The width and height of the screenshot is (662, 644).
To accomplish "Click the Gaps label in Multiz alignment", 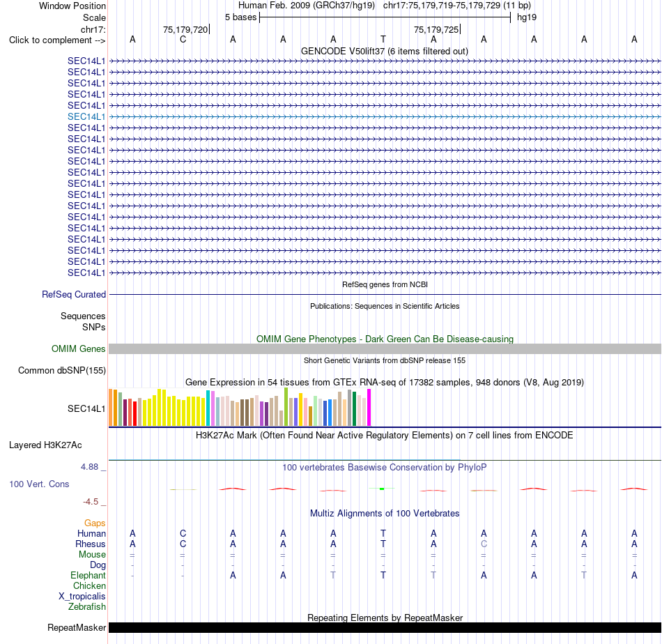I will [95, 523].
